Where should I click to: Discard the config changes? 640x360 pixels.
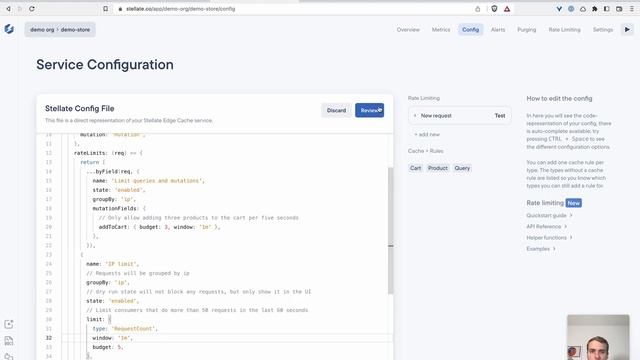click(x=336, y=110)
